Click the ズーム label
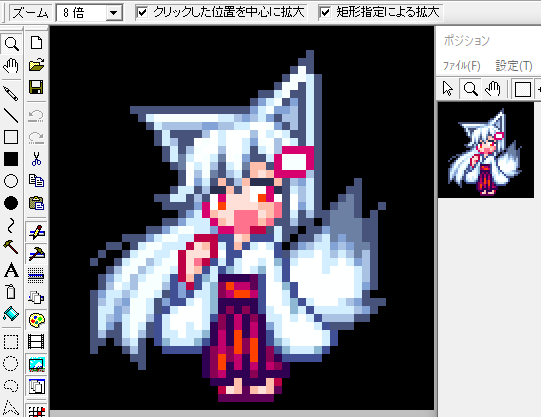The image size is (541, 417). click(x=30, y=13)
